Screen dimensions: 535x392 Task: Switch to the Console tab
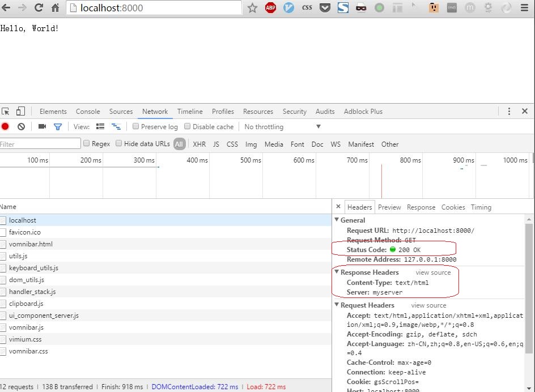88,112
